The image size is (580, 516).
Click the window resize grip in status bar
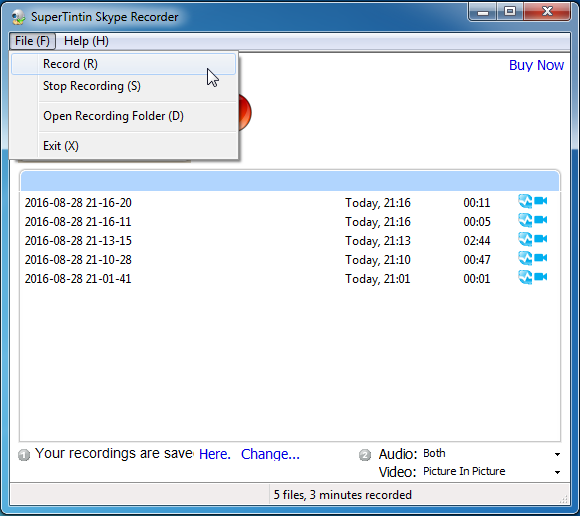click(564, 499)
